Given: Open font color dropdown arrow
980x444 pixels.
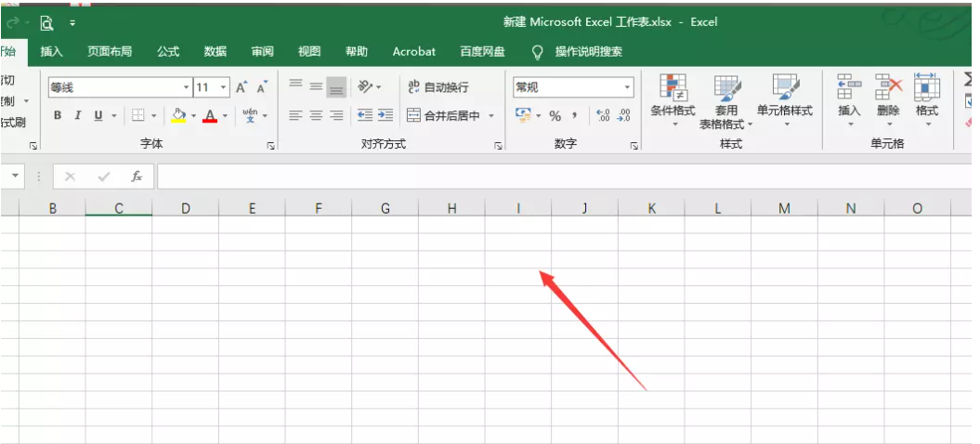Looking at the screenshot, I should tap(225, 116).
